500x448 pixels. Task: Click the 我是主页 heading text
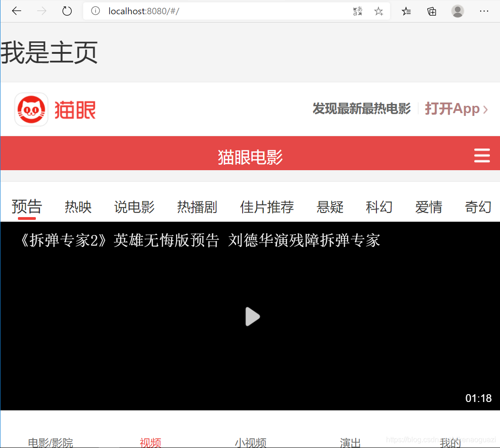click(49, 52)
